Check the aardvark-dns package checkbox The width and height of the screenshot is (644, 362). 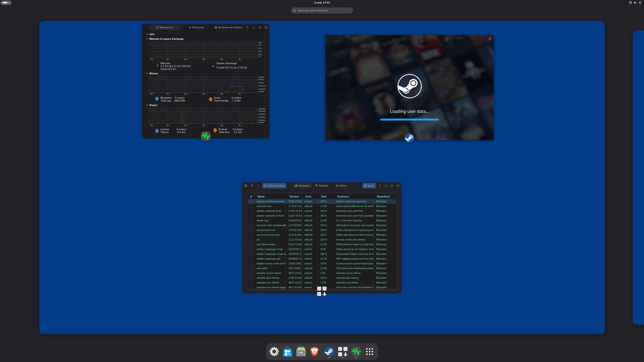(251, 206)
